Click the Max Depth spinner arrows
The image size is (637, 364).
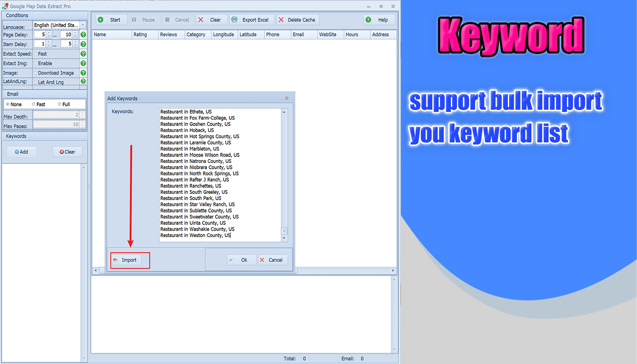(x=82, y=115)
